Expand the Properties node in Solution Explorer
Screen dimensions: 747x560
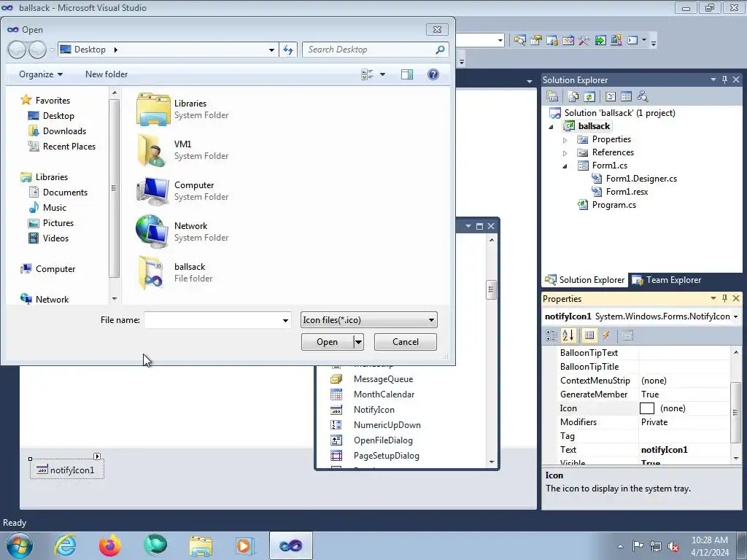565,140
